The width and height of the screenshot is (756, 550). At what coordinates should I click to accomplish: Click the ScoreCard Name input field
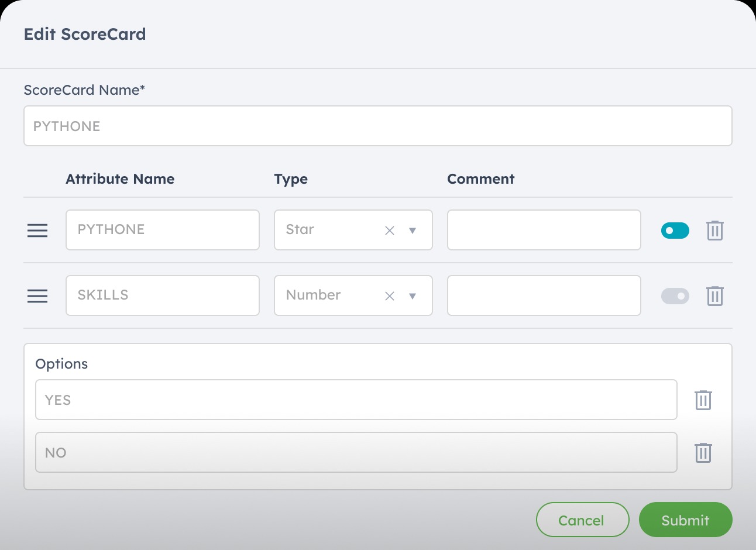[x=378, y=125]
